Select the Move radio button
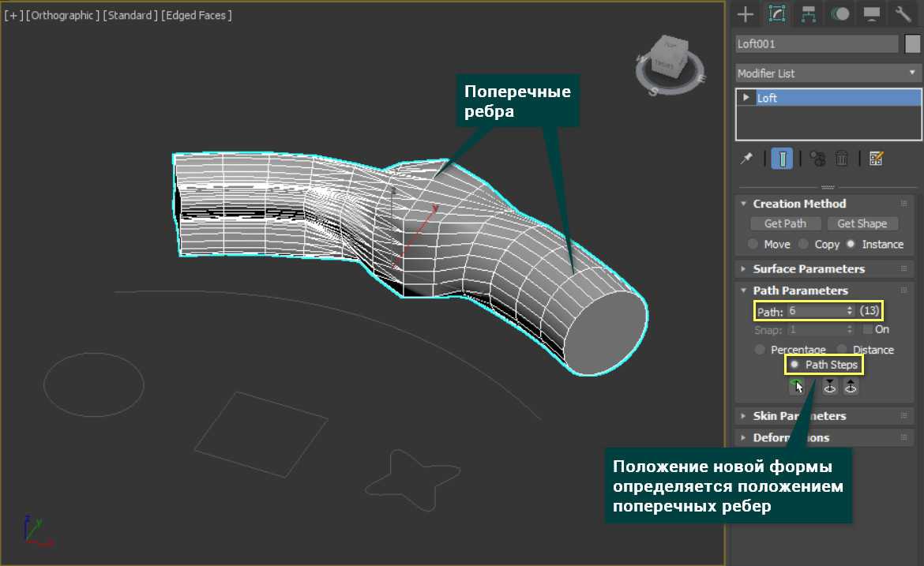Viewport: 924px width, 566px height. pos(753,244)
